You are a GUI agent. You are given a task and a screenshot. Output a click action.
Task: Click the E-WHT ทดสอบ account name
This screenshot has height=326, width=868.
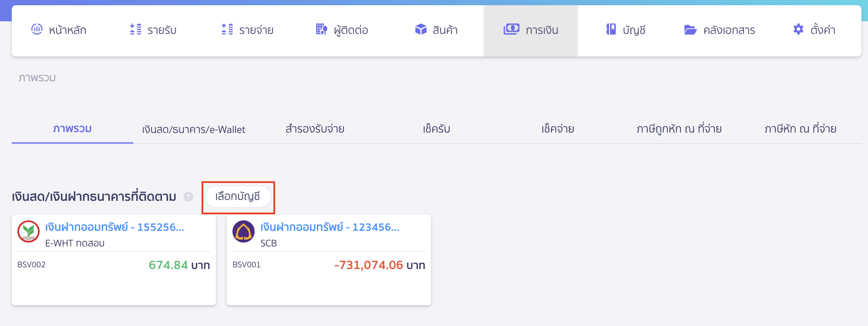point(75,243)
